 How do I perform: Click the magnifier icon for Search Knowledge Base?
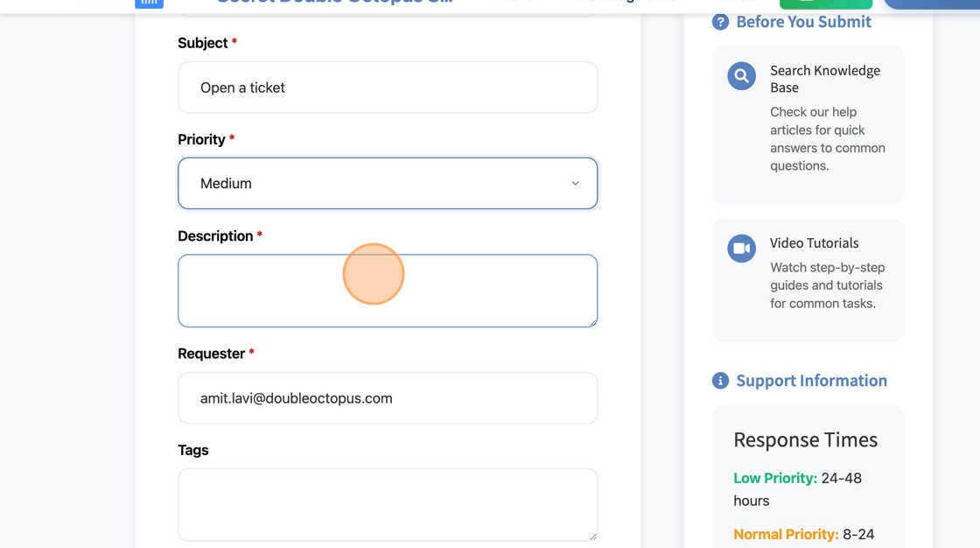pos(741,76)
